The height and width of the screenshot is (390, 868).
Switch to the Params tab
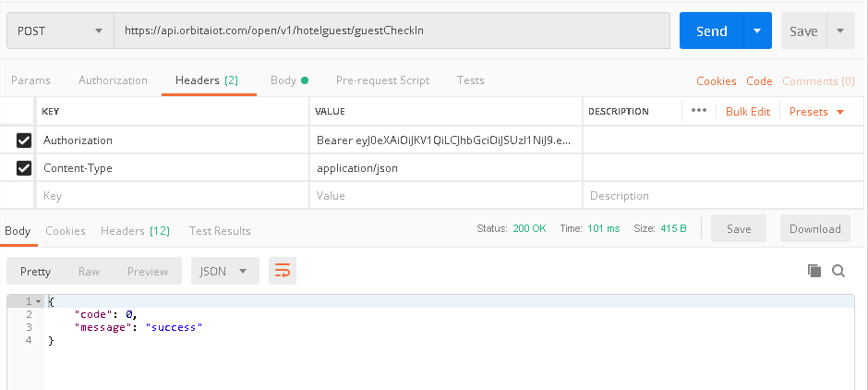coord(30,80)
